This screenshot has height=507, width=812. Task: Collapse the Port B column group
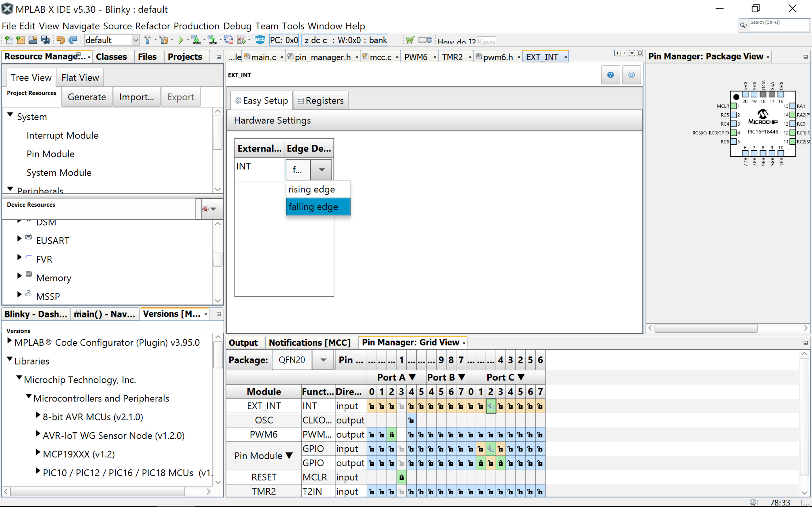coord(462,377)
